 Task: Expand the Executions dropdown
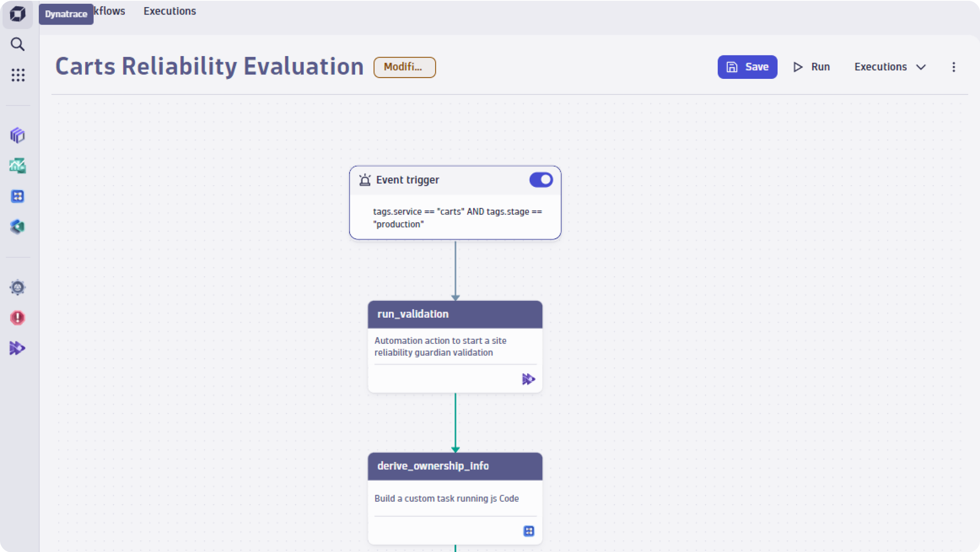[890, 67]
